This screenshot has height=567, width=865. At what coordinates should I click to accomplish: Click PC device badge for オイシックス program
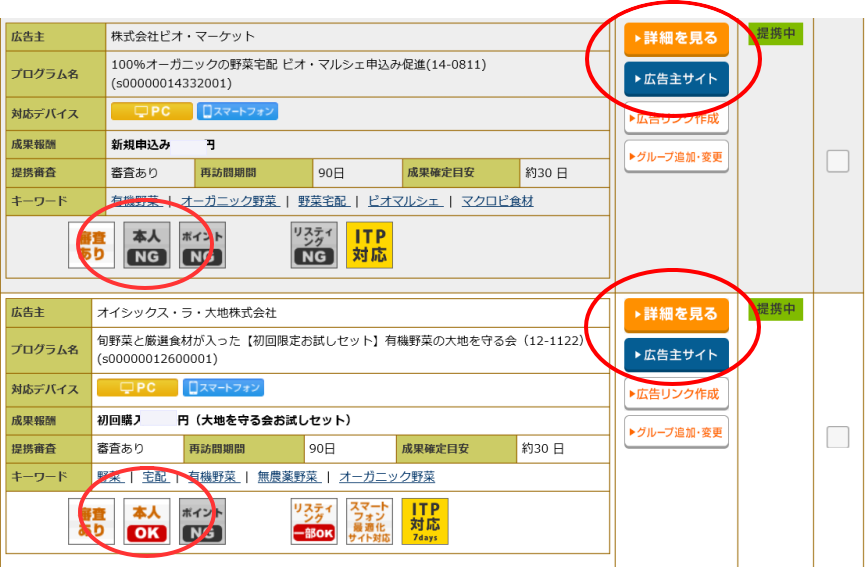(x=137, y=387)
